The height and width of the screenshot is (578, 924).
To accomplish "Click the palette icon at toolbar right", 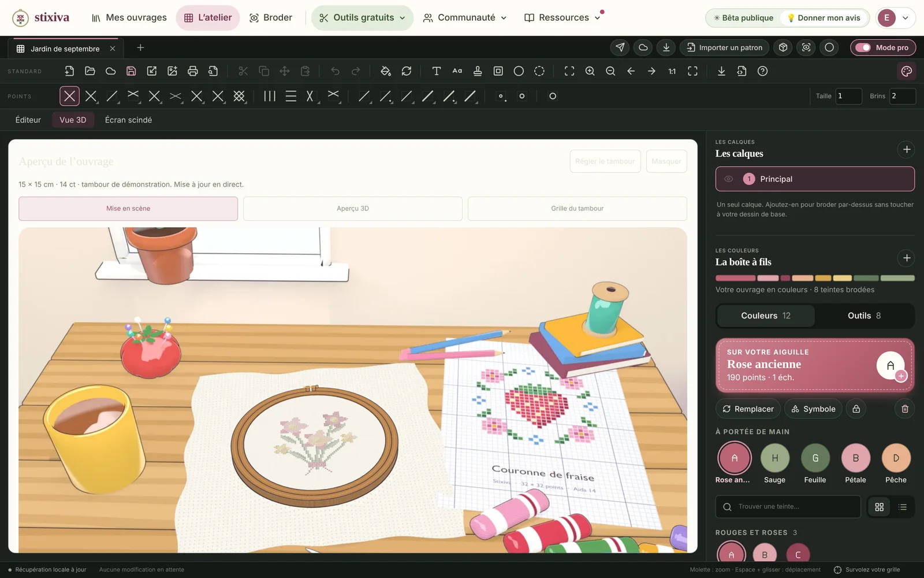I will pyautogui.click(x=907, y=71).
